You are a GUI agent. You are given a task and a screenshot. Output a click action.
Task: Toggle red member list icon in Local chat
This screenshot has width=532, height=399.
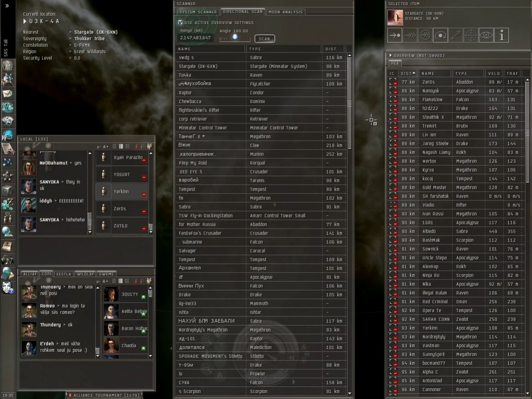click(136, 146)
